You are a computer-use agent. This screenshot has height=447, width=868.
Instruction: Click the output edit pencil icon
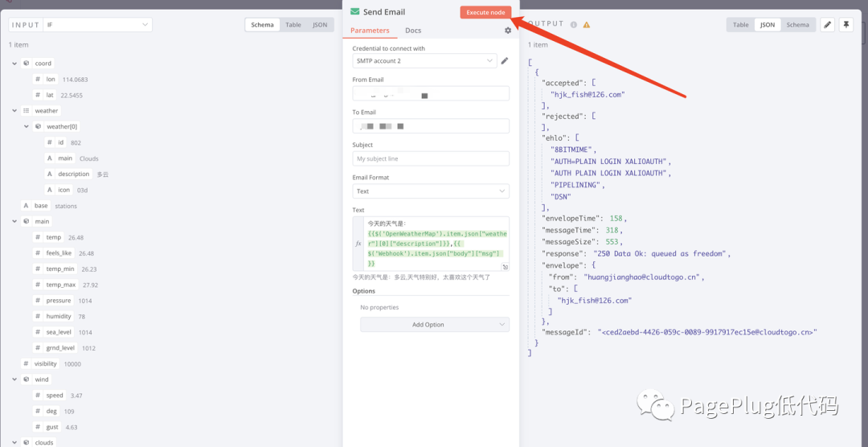coord(827,24)
